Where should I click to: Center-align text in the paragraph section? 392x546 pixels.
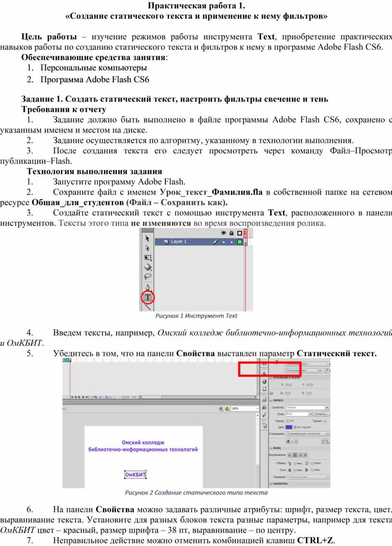pos(295,455)
